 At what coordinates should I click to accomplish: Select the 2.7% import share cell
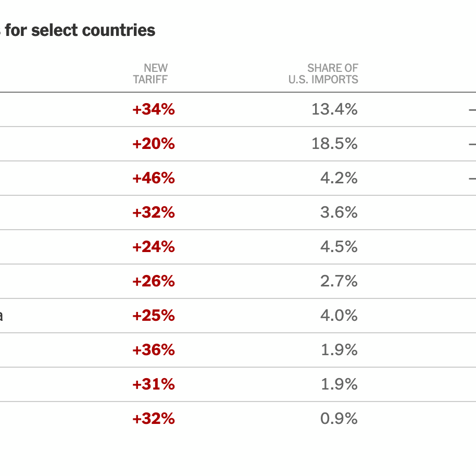339,281
